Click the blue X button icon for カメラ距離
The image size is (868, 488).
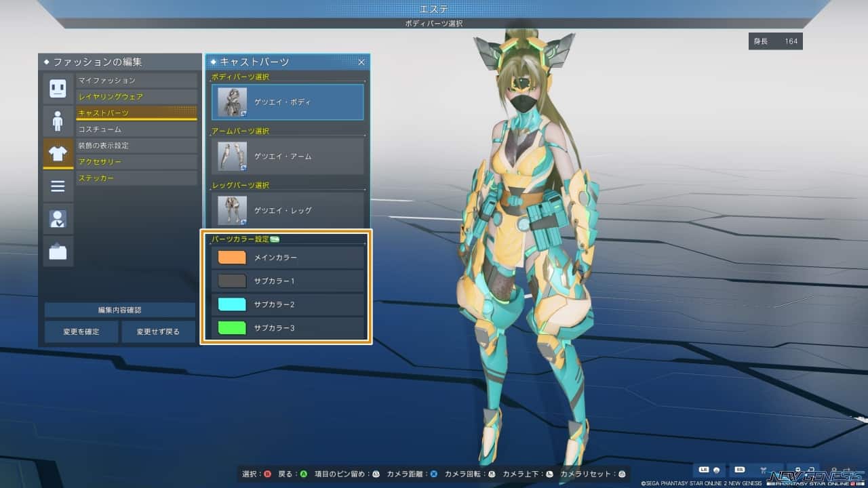click(433, 474)
